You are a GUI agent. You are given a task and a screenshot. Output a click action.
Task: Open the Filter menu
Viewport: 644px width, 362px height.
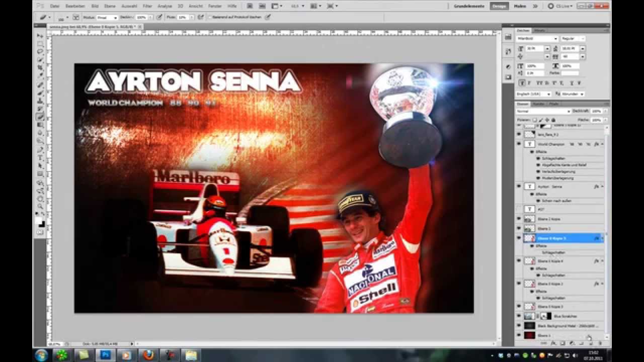tap(147, 6)
